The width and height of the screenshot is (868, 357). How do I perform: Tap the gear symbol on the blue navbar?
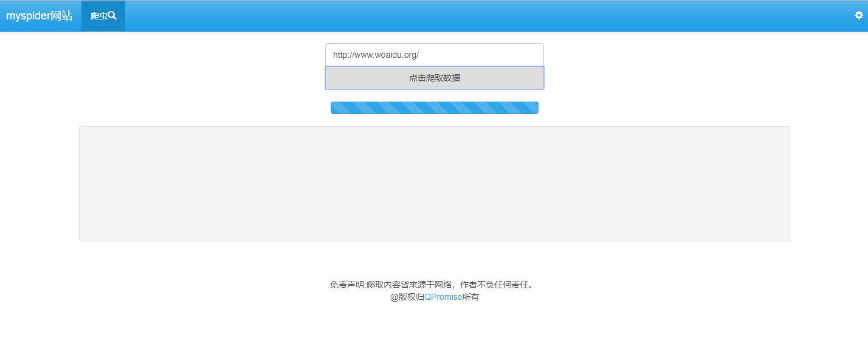(858, 15)
